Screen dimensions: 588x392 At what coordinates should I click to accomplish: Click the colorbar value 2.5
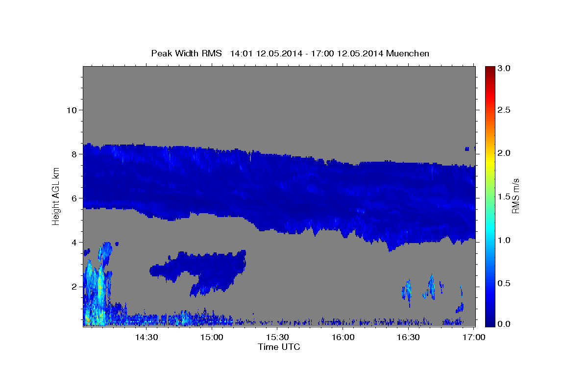click(x=504, y=110)
